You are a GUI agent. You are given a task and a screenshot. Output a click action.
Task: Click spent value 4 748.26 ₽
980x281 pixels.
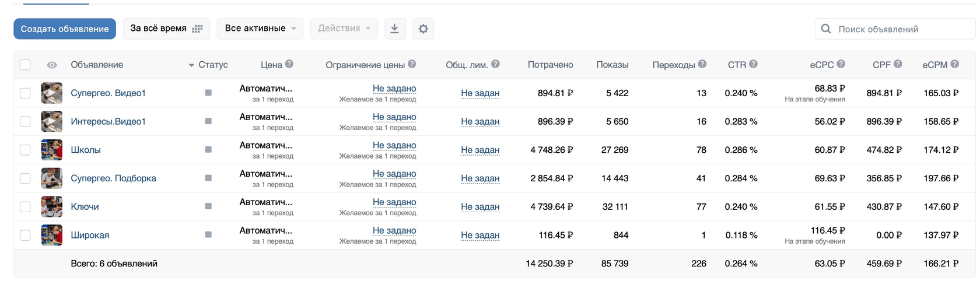[x=551, y=150]
